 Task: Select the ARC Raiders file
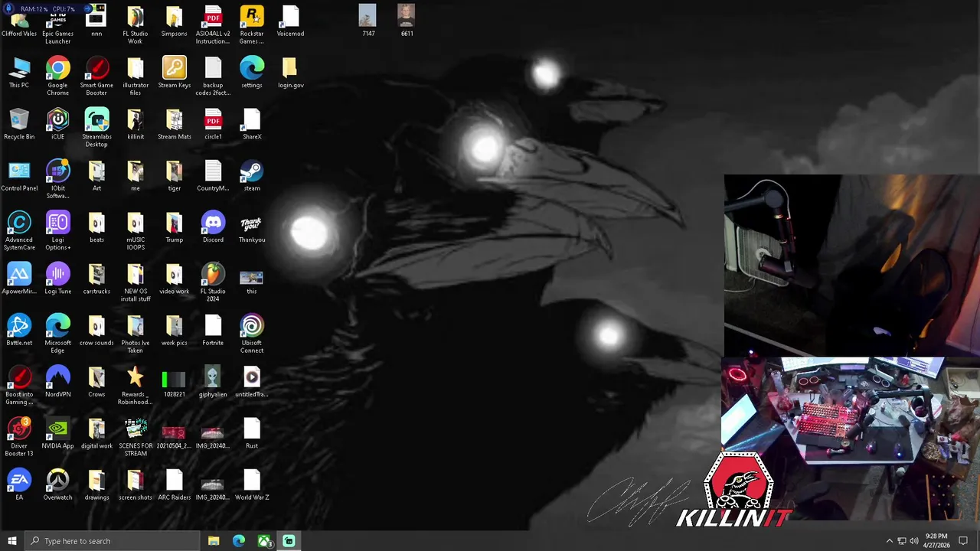tap(174, 484)
